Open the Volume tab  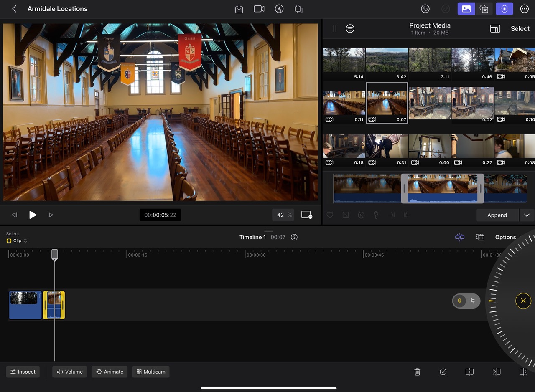[69, 372]
